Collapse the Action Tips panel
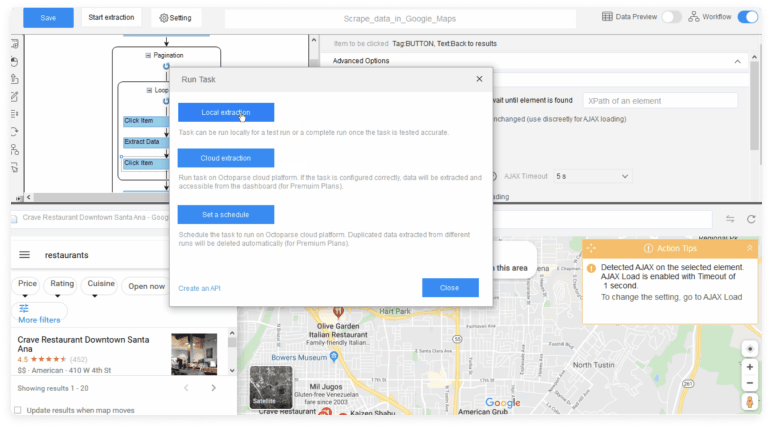The width and height of the screenshot is (771, 428). point(749,248)
